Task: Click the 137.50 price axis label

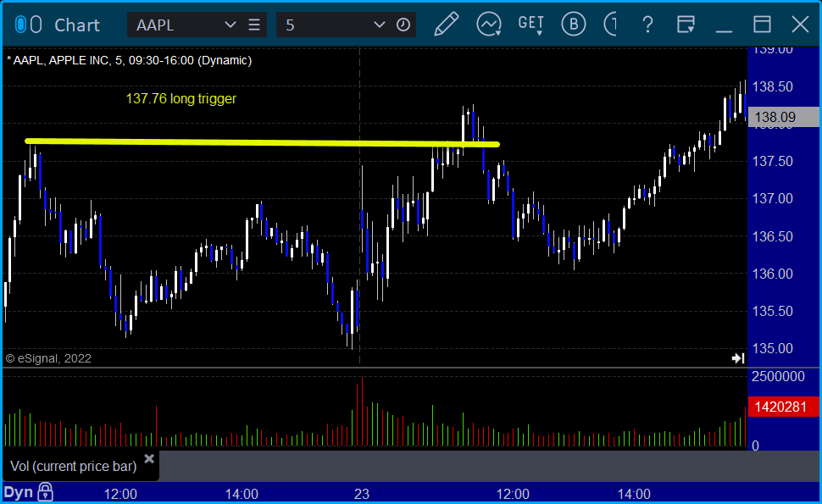Action: click(x=773, y=161)
